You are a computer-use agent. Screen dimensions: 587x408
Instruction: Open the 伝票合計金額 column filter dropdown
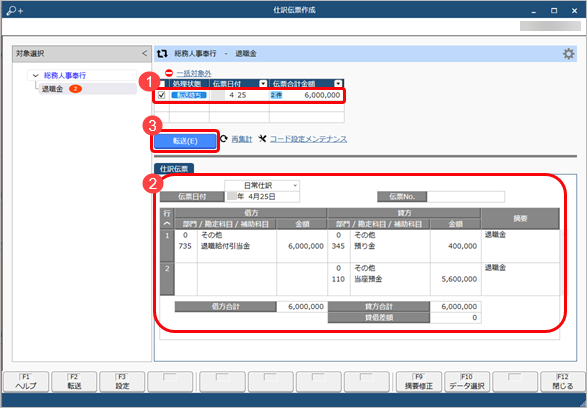point(338,84)
